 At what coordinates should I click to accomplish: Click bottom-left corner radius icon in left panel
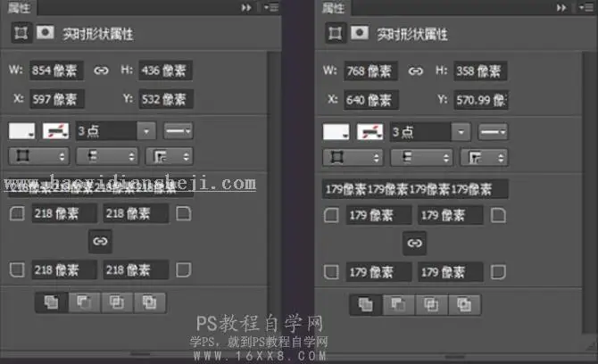(17, 269)
